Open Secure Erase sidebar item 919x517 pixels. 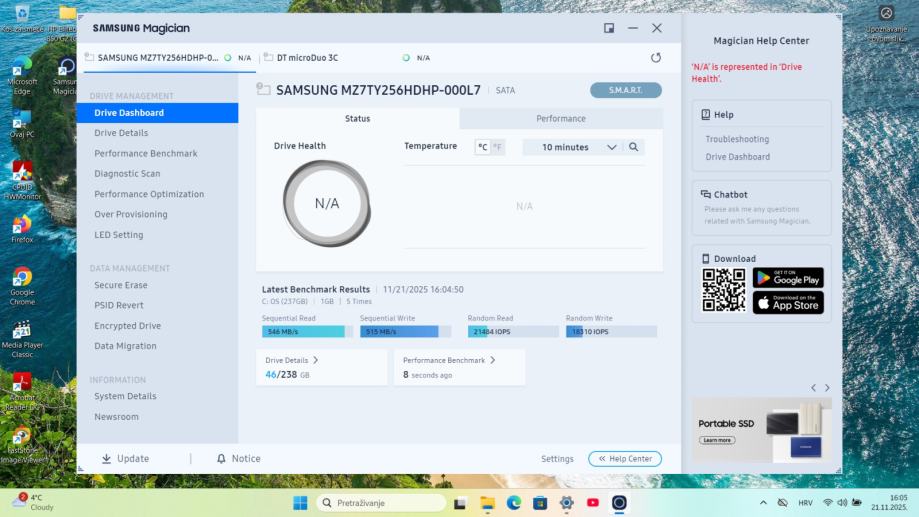point(121,285)
